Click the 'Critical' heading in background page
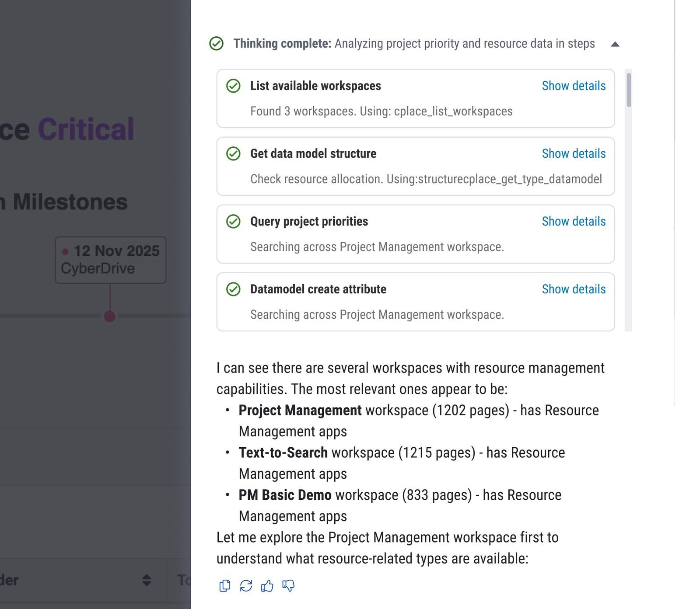 click(x=86, y=129)
